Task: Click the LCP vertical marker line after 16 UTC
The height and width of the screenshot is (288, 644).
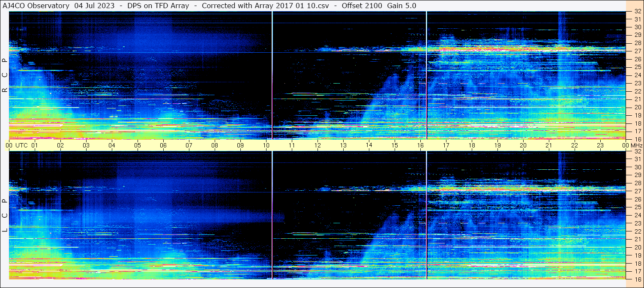Action: click(427, 215)
